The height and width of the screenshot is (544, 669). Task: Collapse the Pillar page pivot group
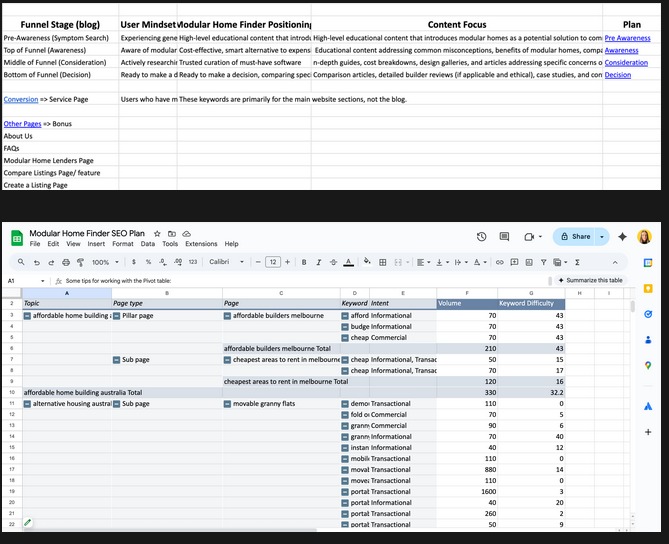tap(117, 315)
